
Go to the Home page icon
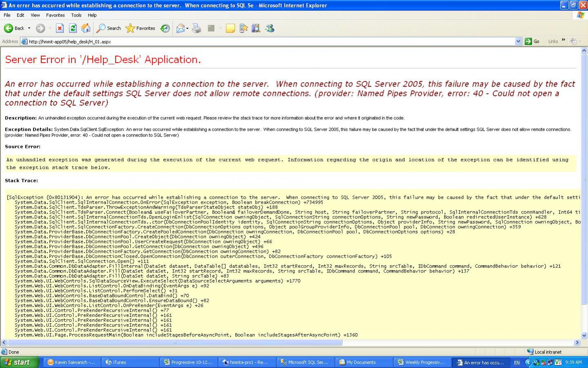point(86,28)
